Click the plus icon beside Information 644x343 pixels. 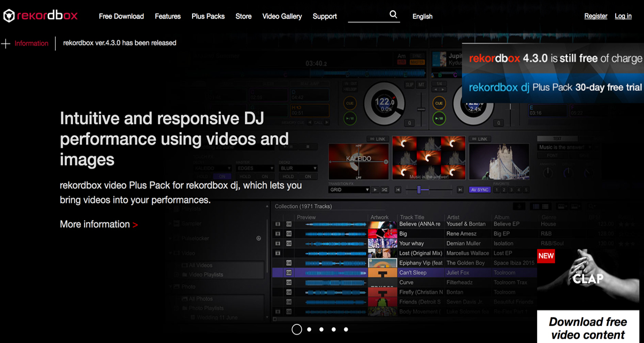click(6, 43)
